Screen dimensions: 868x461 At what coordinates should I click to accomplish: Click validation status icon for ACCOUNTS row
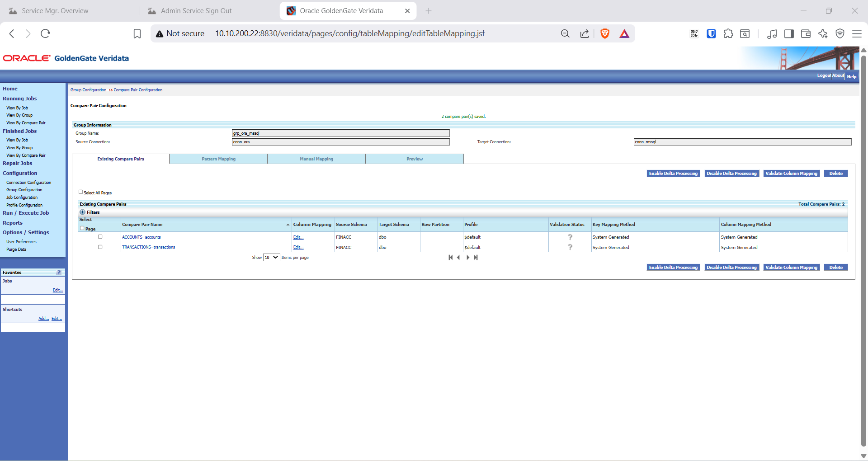pyautogui.click(x=570, y=237)
